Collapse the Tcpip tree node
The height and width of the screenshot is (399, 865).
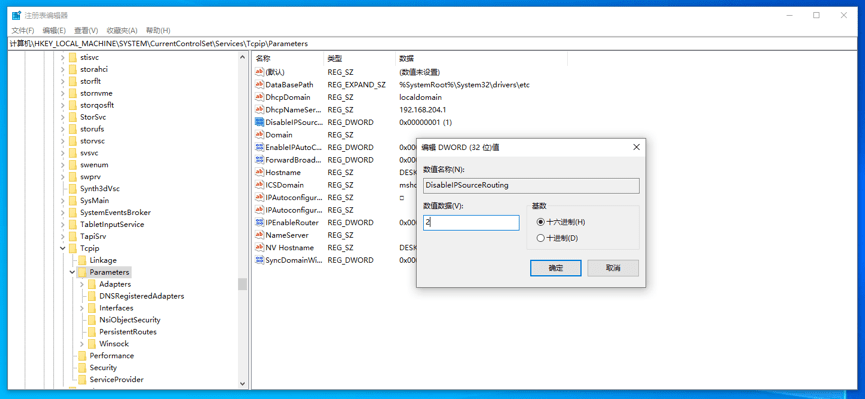62,248
